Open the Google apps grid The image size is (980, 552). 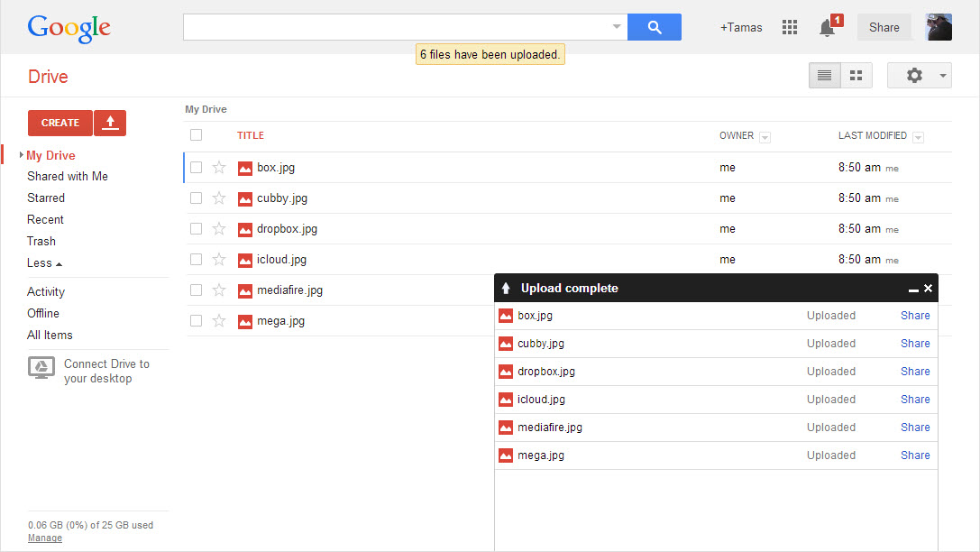click(x=790, y=27)
